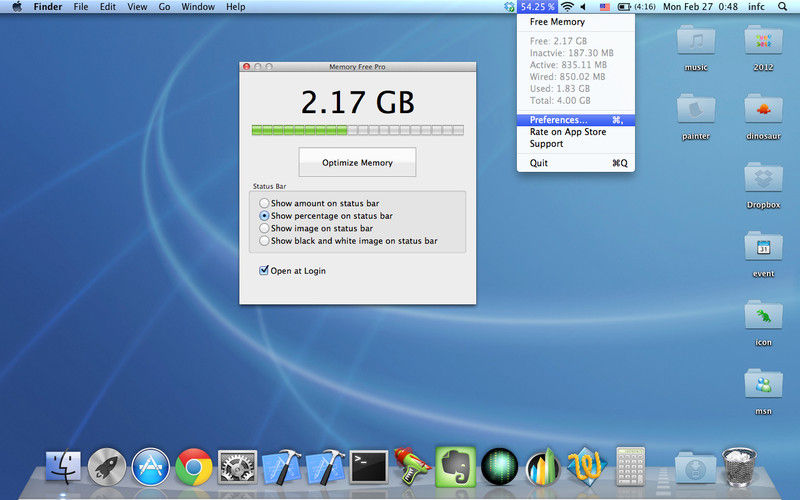Click the 2.17 GB memory readout
Viewport: 800px width, 500px height.
(357, 102)
